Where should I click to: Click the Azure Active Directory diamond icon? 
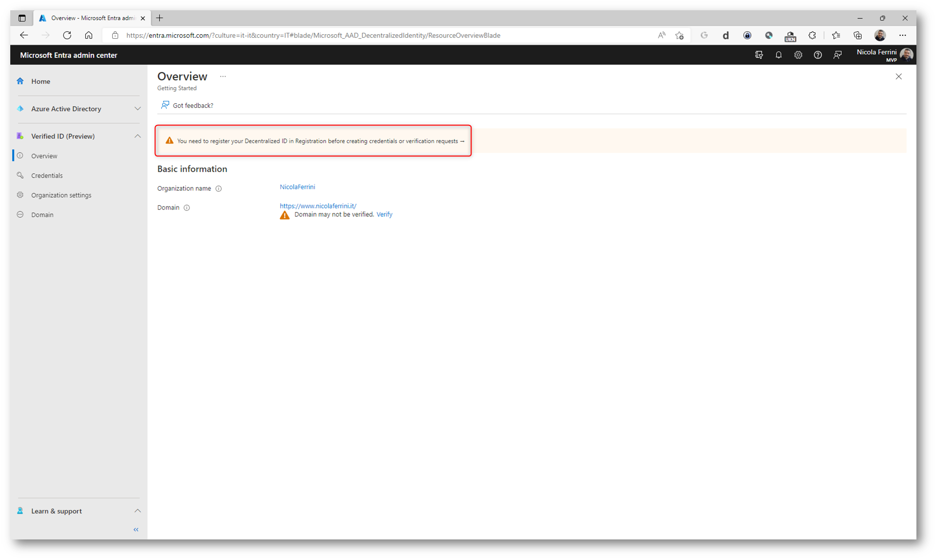click(20, 109)
